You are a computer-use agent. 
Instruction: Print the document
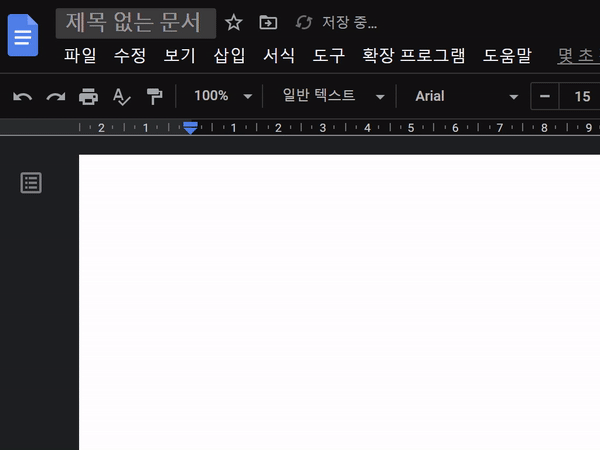pos(88,96)
